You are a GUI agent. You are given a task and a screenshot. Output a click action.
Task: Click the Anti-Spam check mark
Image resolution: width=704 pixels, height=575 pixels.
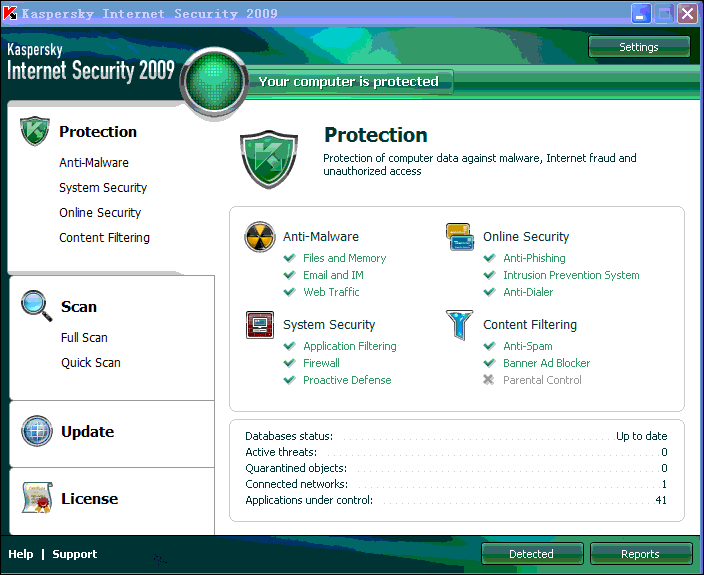coord(489,346)
